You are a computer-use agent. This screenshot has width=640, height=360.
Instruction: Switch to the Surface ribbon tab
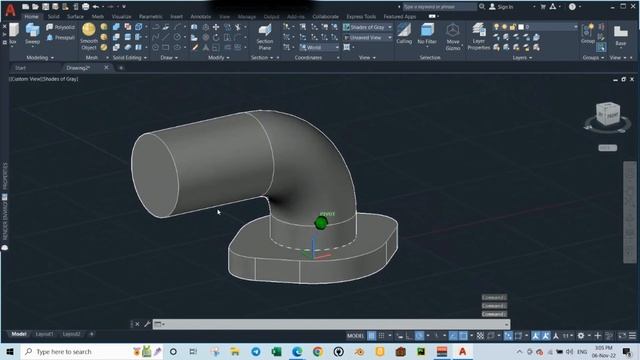click(x=75, y=17)
